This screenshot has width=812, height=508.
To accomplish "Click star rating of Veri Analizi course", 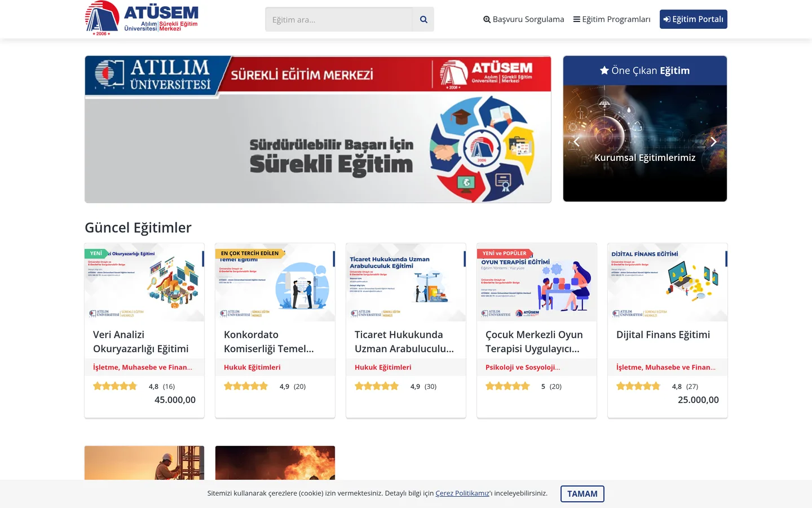I will click(115, 386).
